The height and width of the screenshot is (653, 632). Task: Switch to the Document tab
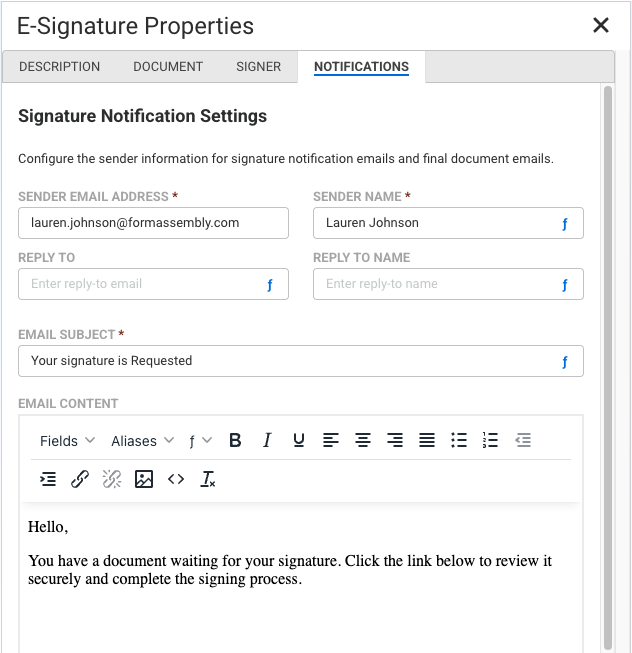click(x=168, y=67)
